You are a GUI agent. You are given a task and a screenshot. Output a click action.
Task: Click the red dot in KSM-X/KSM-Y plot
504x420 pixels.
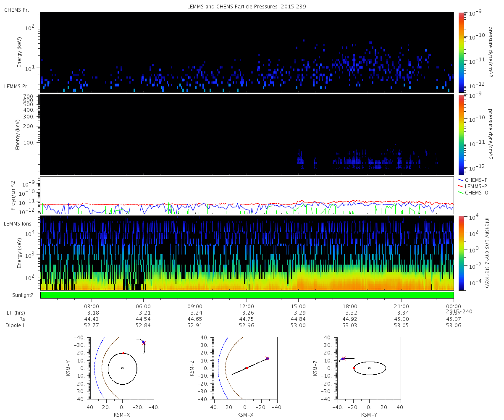(x=123, y=353)
